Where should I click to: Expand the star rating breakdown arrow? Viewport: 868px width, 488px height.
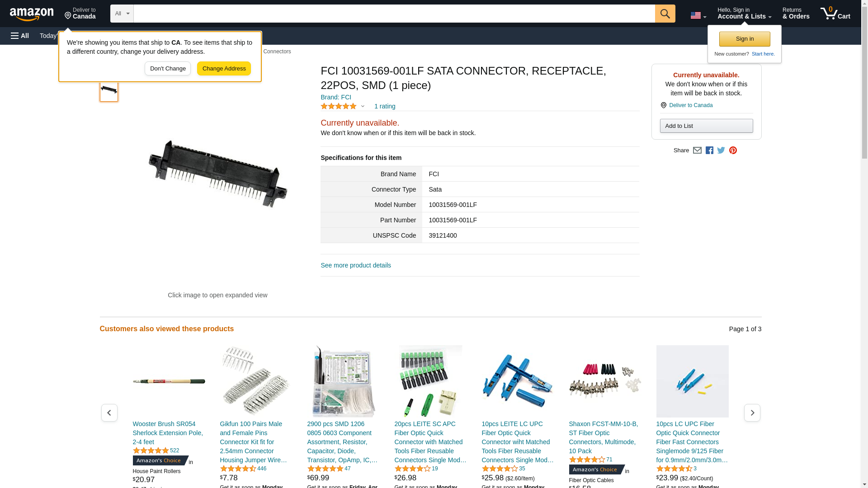(363, 107)
